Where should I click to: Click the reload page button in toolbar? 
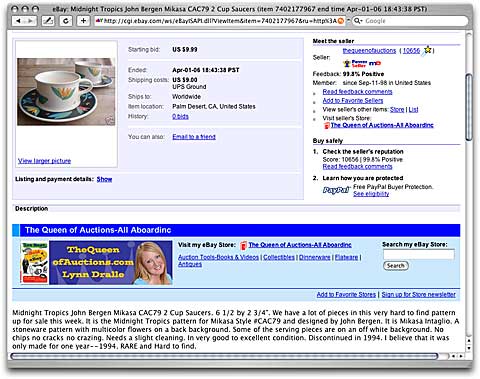pyautogui.click(x=66, y=21)
